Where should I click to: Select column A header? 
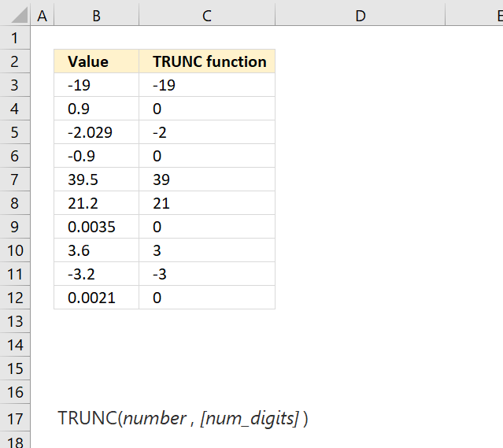click(x=43, y=16)
